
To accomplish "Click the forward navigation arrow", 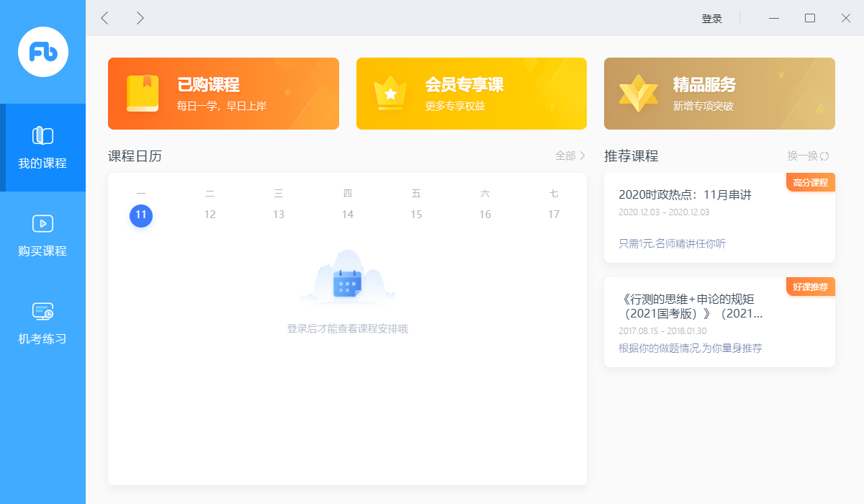I will (x=141, y=18).
